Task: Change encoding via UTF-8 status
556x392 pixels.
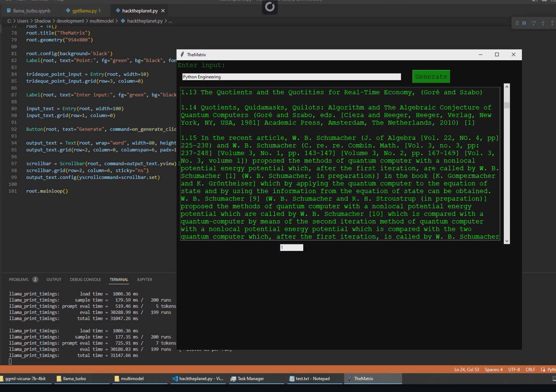Action: [514, 369]
